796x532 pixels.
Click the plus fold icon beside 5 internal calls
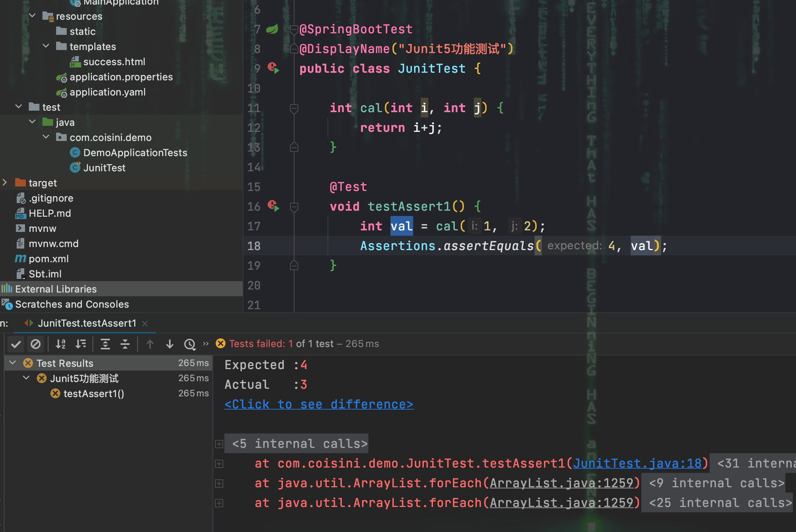[219, 444]
